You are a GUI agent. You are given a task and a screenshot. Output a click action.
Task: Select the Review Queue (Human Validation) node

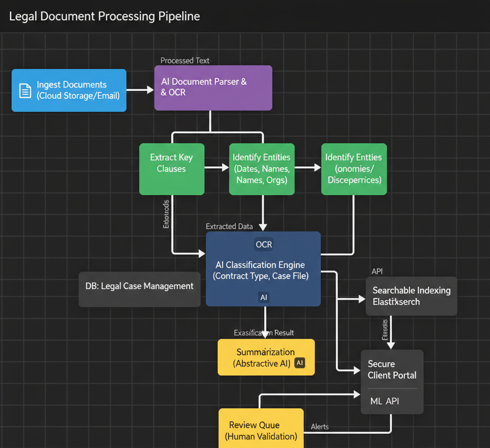click(x=261, y=430)
